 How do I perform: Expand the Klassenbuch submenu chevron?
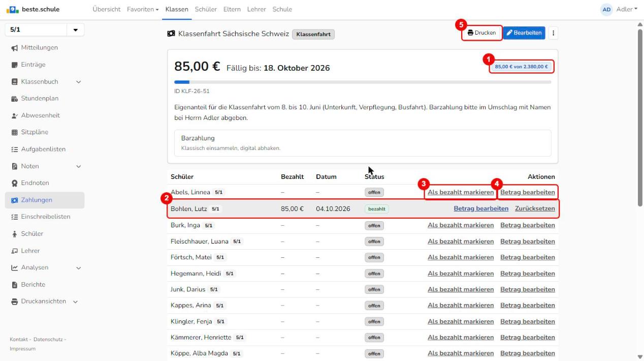[78, 82]
